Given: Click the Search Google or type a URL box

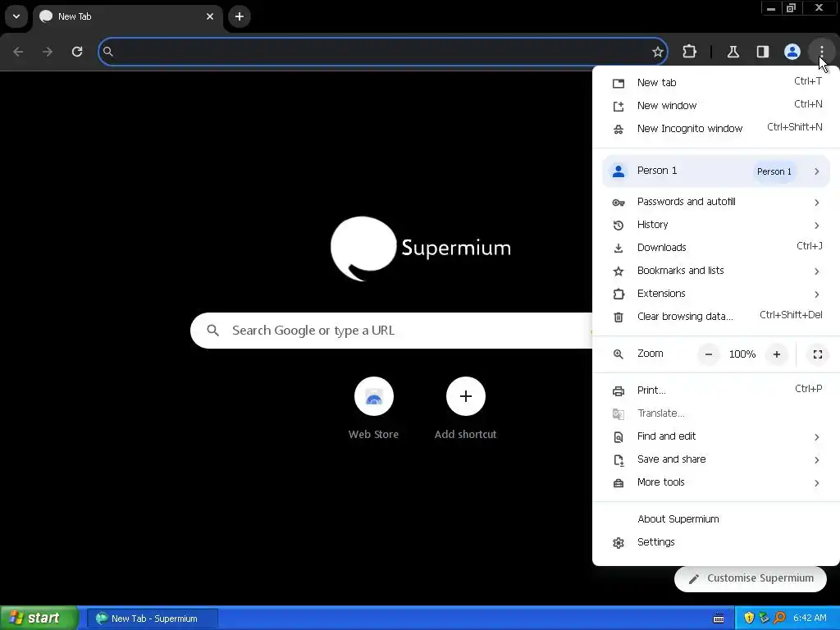Looking at the screenshot, I should point(391,331).
